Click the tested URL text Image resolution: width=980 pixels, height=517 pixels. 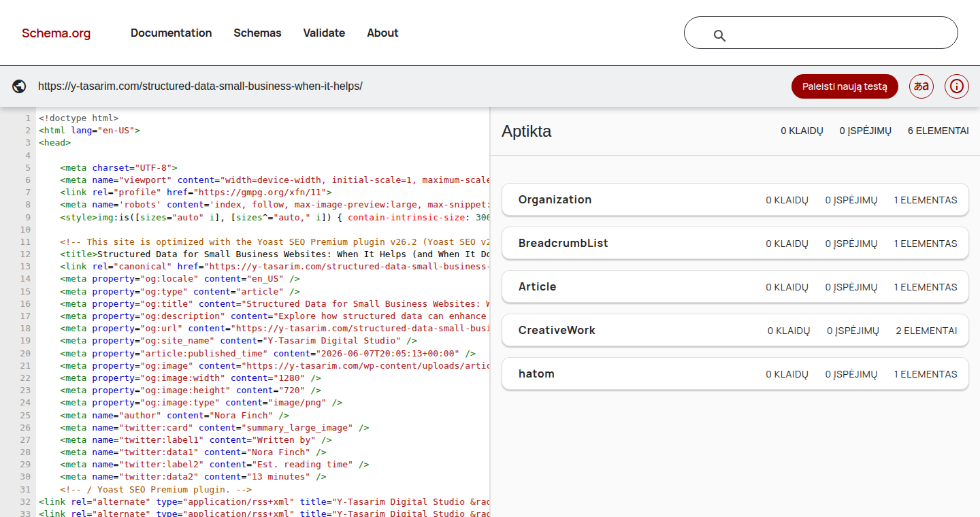tap(200, 86)
